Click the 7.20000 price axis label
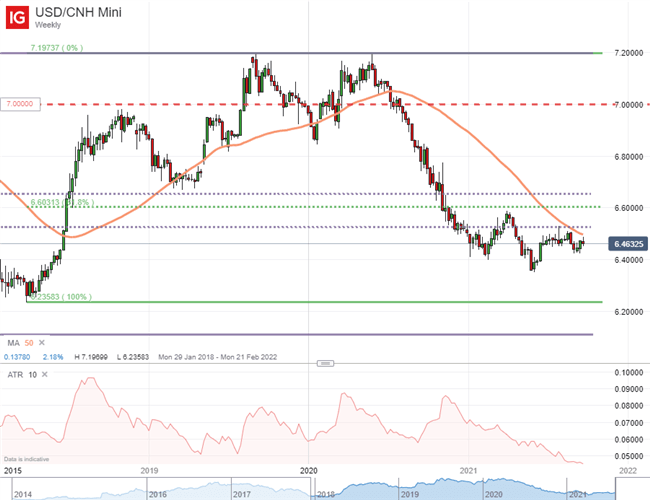This screenshot has width=650, height=500. [x=629, y=53]
